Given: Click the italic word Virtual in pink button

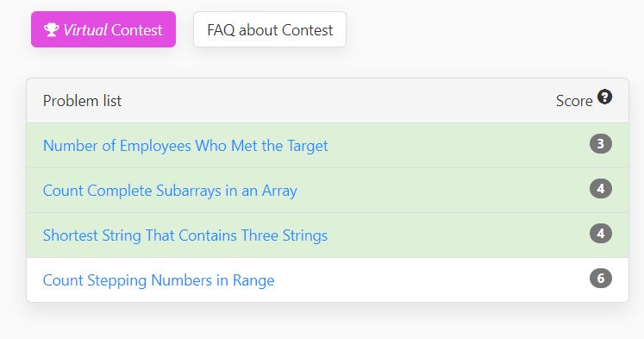Looking at the screenshot, I should 85,30.
